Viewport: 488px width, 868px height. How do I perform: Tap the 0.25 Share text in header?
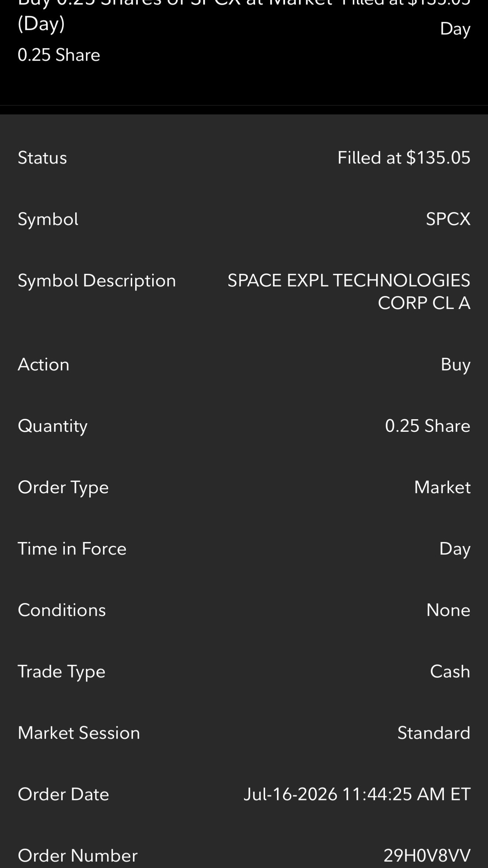59,55
